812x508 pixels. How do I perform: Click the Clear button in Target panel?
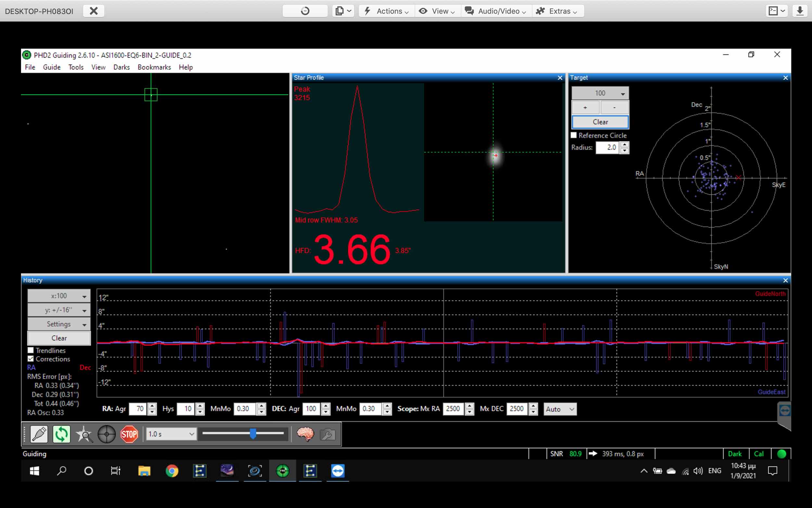pos(600,122)
